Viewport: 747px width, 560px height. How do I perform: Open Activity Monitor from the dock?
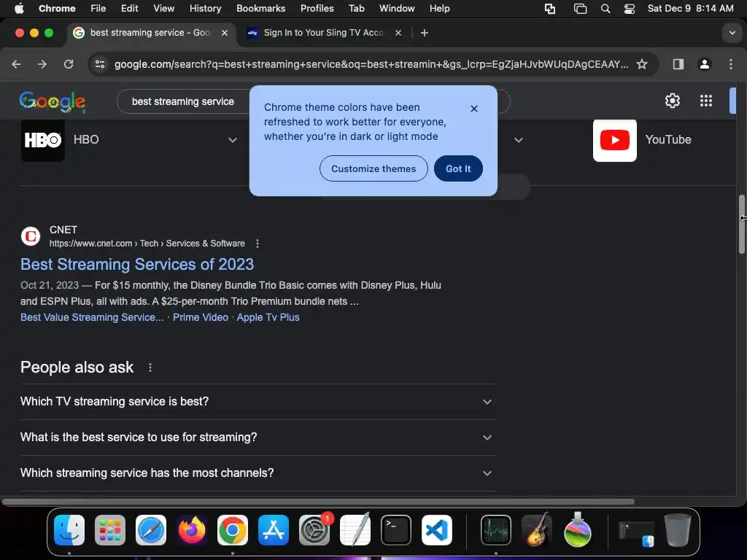coord(496,530)
